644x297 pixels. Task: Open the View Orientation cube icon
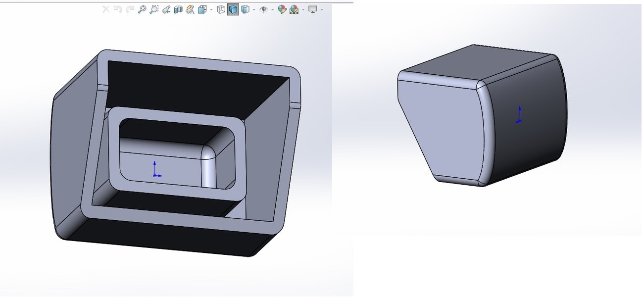pos(202,9)
